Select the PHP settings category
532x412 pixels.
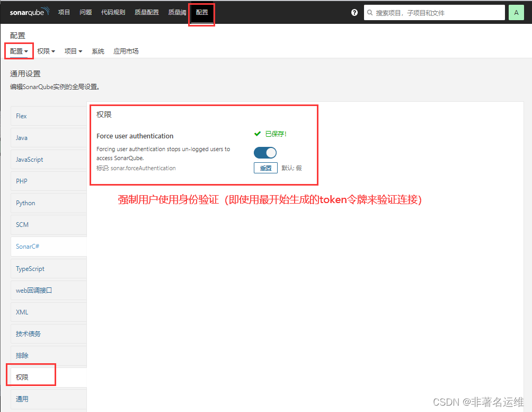49,181
